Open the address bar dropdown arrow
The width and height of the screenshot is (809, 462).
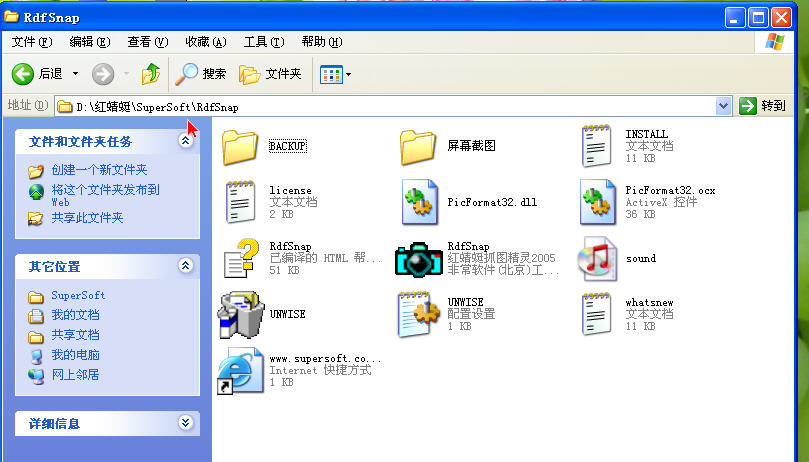point(724,106)
